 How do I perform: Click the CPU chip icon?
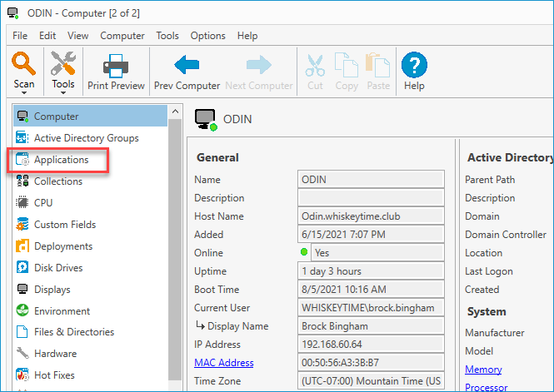click(22, 202)
